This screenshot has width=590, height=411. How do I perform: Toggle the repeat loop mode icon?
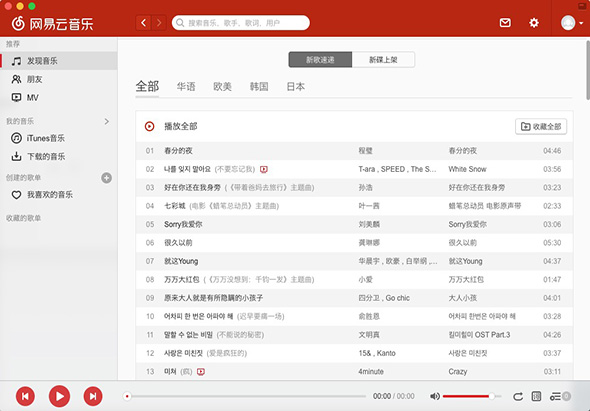click(518, 396)
